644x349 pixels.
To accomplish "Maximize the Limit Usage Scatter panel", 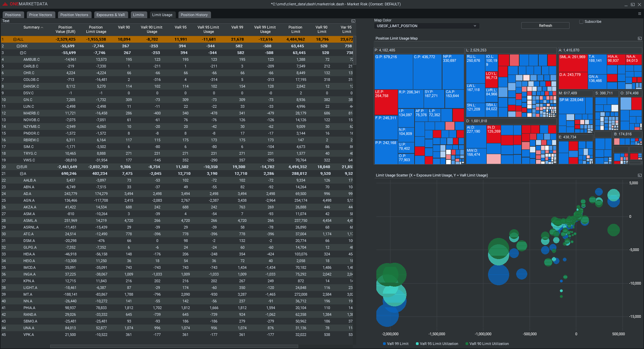I will pos(640,176).
